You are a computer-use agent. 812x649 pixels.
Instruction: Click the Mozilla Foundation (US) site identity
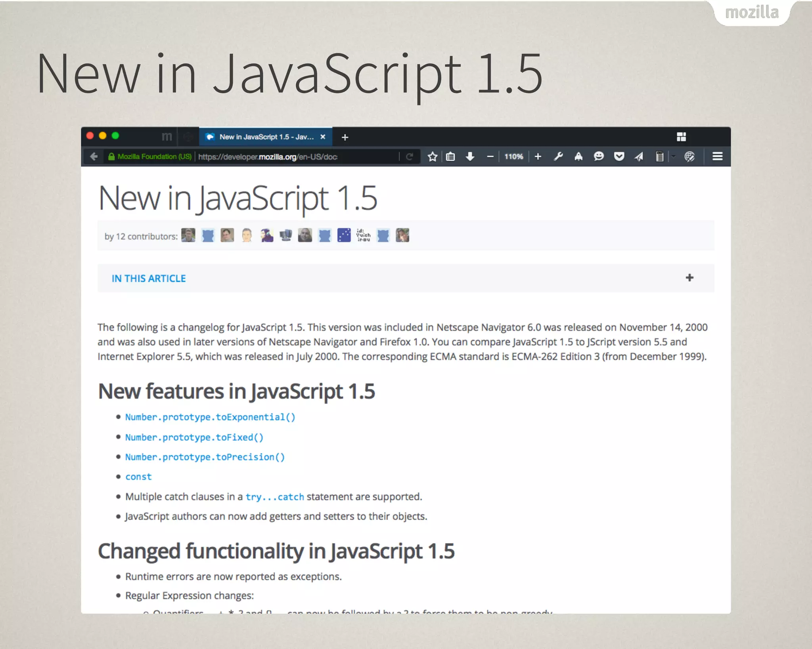(150, 157)
